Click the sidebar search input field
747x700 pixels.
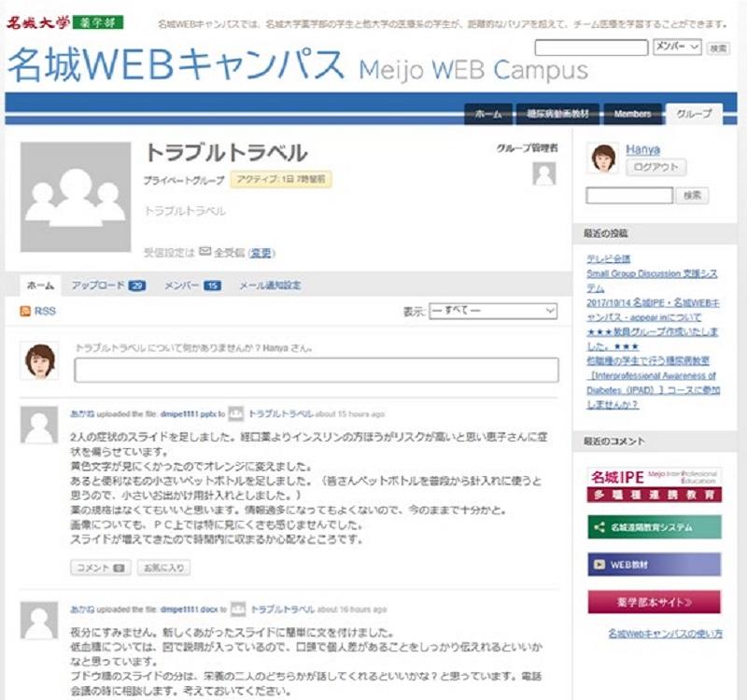point(629,195)
